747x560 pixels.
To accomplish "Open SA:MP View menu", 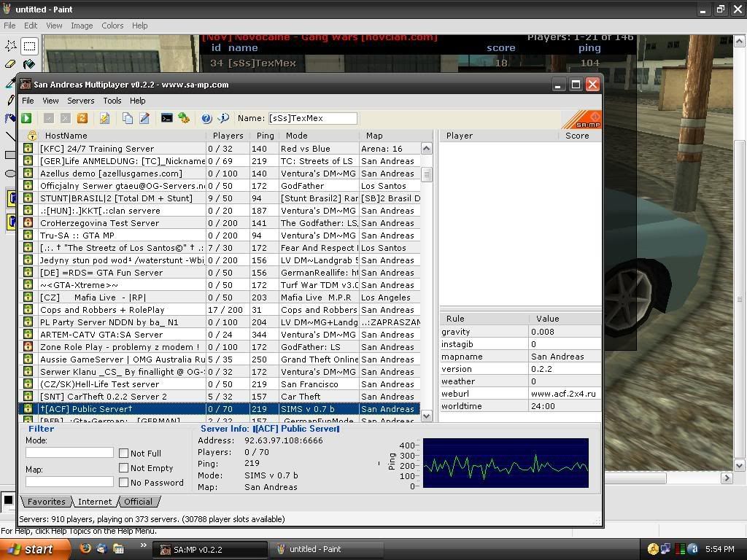I will click(x=50, y=101).
